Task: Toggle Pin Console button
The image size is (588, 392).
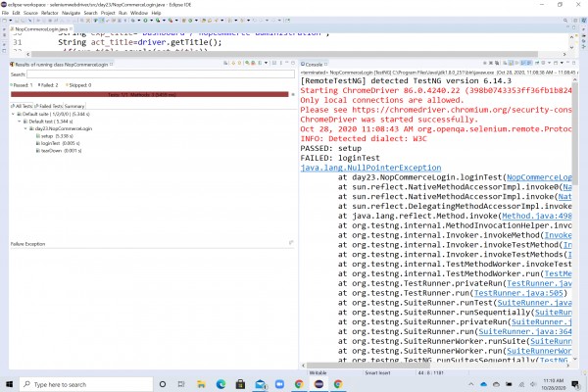Action: (537, 63)
